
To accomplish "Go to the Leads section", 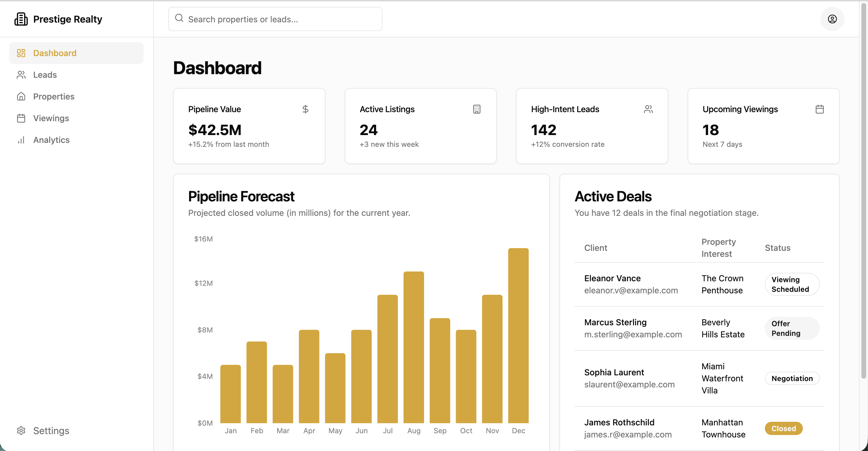I will pyautogui.click(x=76, y=75).
